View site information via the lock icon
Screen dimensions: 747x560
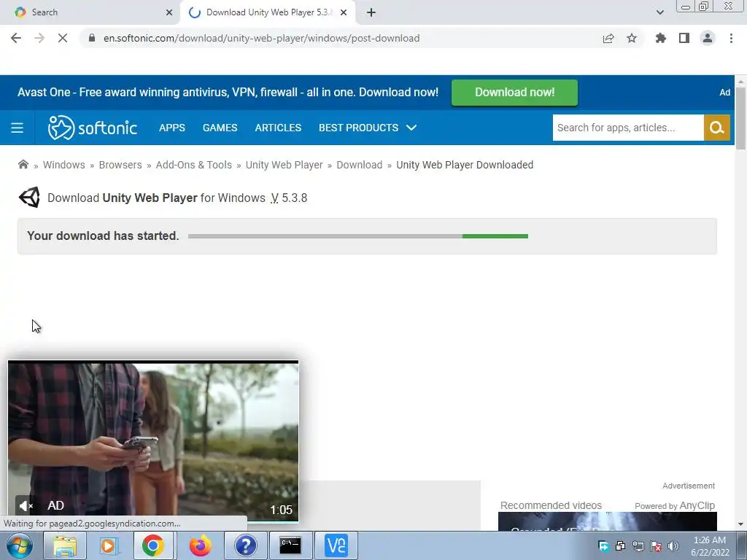[92, 38]
